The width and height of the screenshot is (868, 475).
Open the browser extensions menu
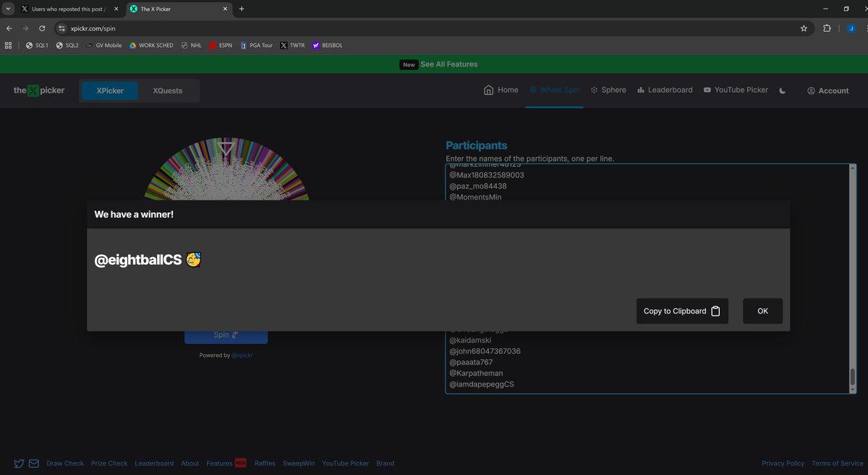pos(827,28)
